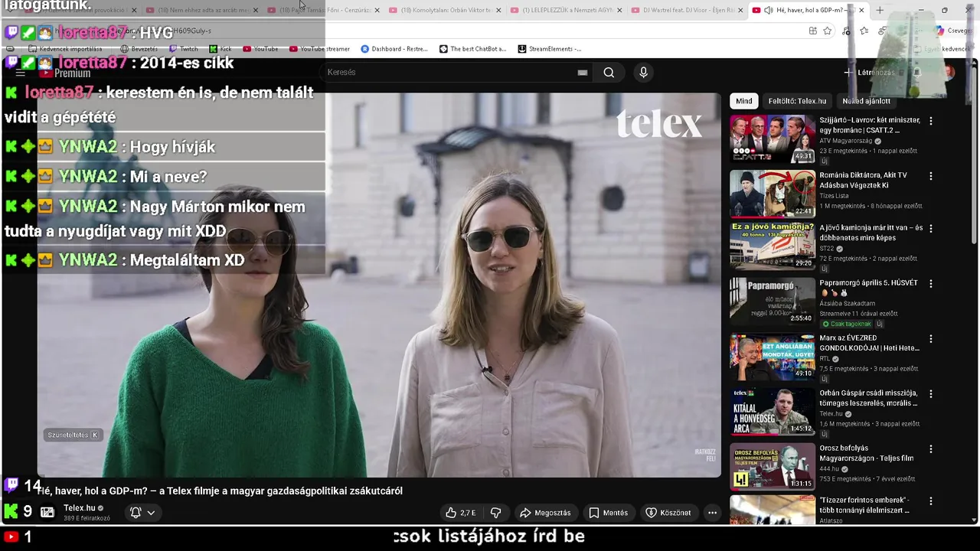The height and width of the screenshot is (551, 980).
Task: Open options for Románia Diktátora video
Action: click(931, 176)
